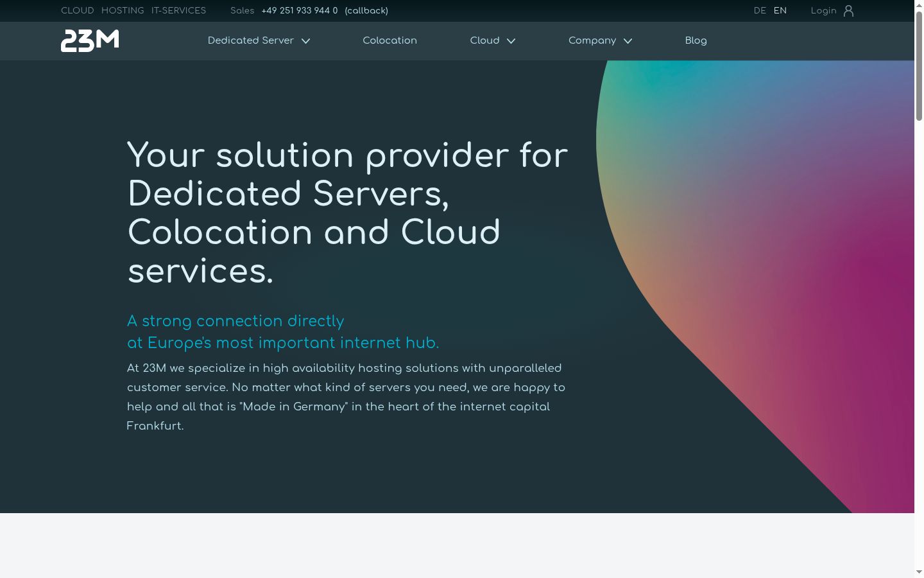Screen dimensions: 924x578
Task: Call sales number +49 251 933 944 0
Action: pyautogui.click(x=300, y=11)
